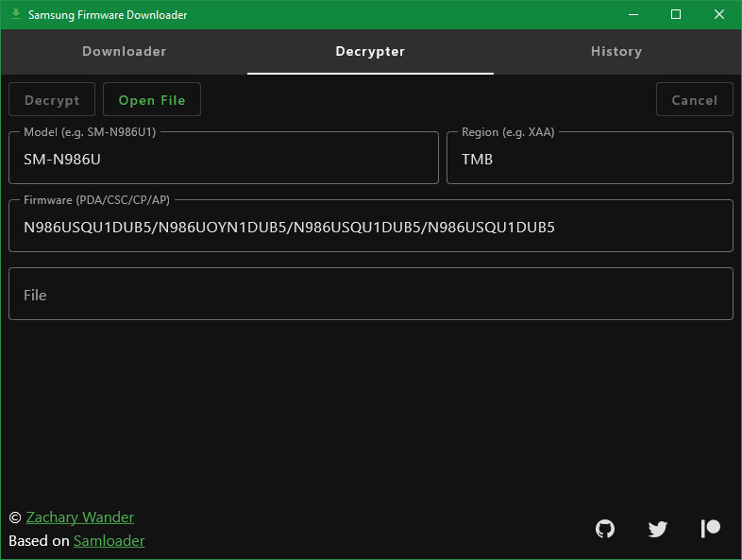Focus the Model field containing SM-N986U
The width and height of the screenshot is (742, 560).
[224, 160]
